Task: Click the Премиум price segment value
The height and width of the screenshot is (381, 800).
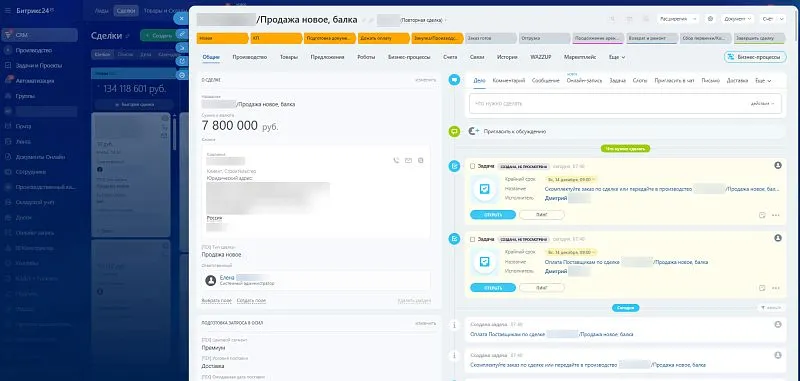Action: (x=213, y=348)
